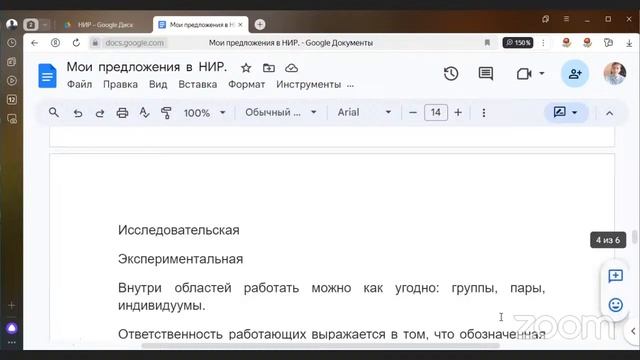
Task: Open the Вид menu
Action: (158, 84)
